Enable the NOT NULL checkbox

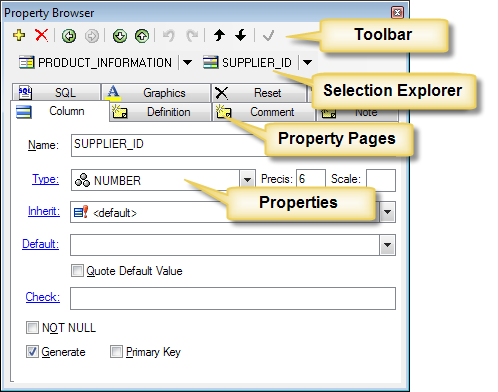tap(32, 328)
